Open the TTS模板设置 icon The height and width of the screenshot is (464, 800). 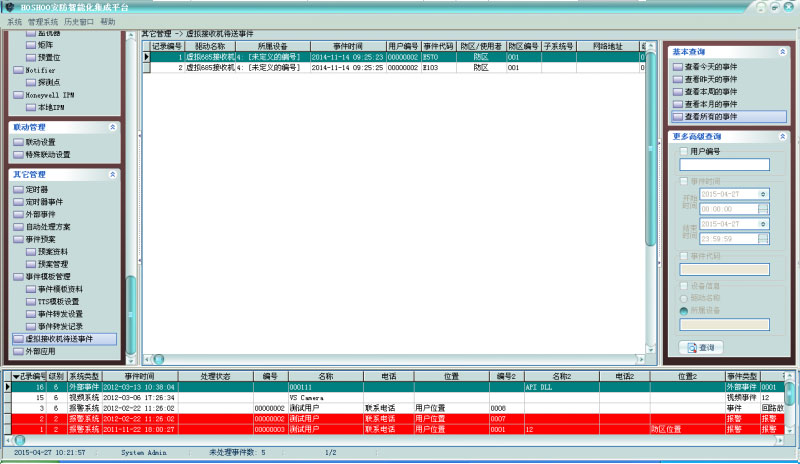tap(30, 301)
